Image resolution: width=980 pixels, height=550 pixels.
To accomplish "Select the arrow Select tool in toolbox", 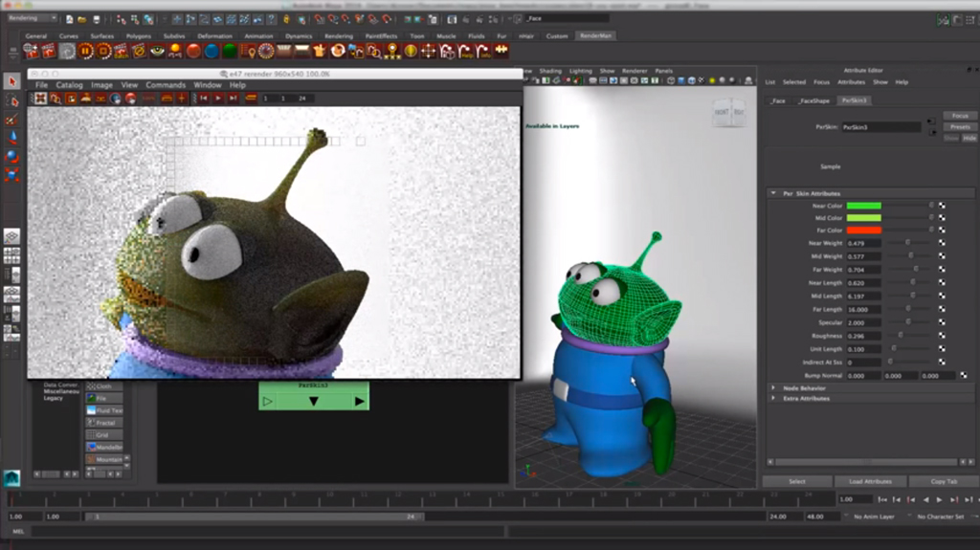I will click(11, 82).
